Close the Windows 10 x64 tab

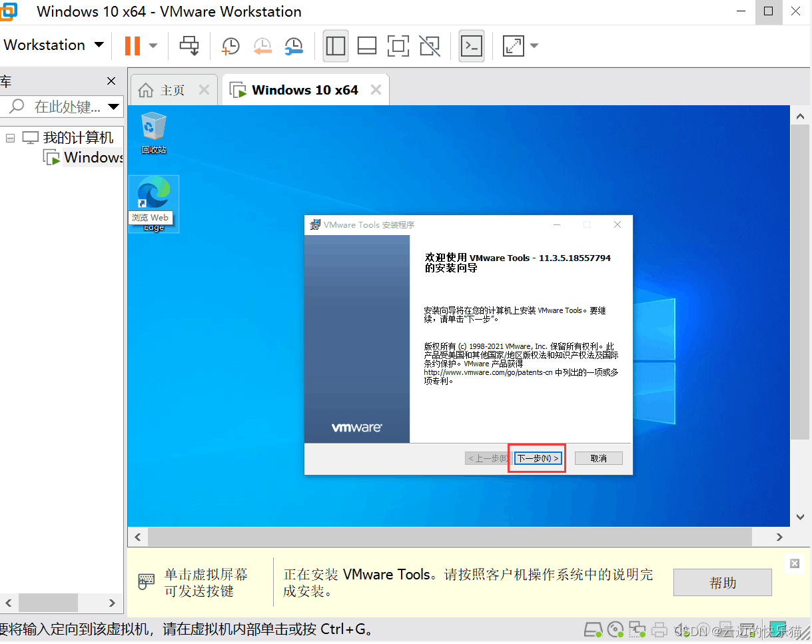tap(376, 90)
